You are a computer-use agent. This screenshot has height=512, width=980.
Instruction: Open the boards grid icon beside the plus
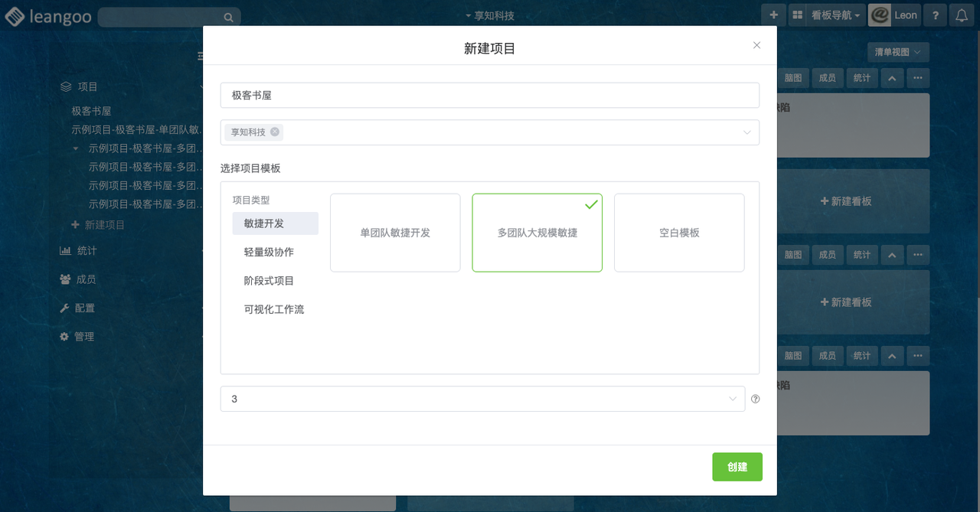[796, 15]
